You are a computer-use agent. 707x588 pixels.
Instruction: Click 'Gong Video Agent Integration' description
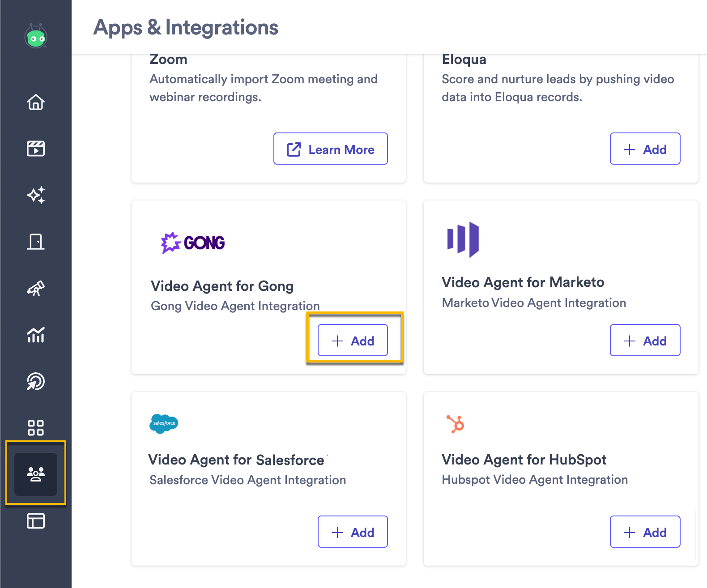[x=235, y=306]
